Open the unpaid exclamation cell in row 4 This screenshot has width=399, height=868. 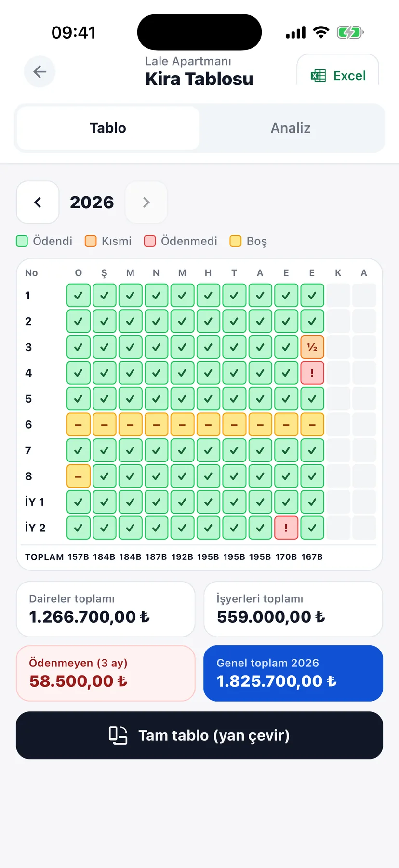click(x=312, y=373)
